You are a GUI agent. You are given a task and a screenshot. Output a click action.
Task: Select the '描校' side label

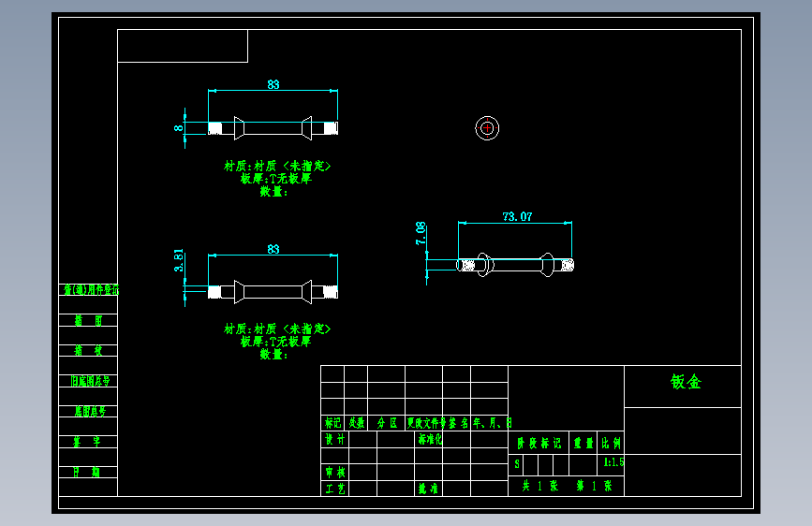88,351
